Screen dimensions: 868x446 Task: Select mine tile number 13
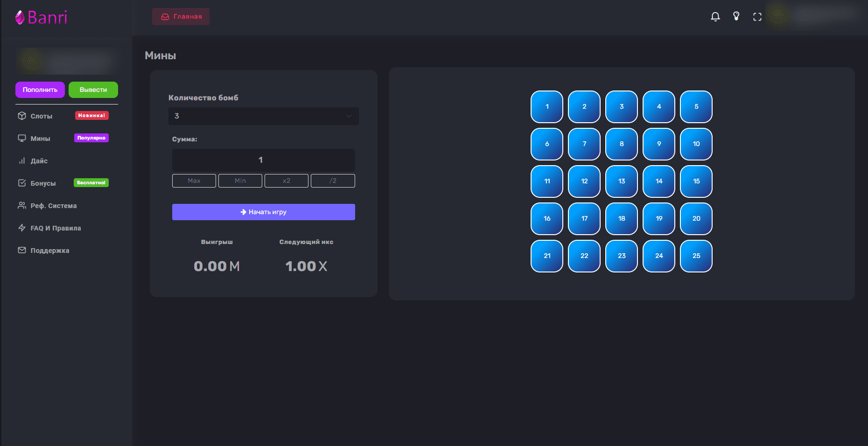coord(621,181)
